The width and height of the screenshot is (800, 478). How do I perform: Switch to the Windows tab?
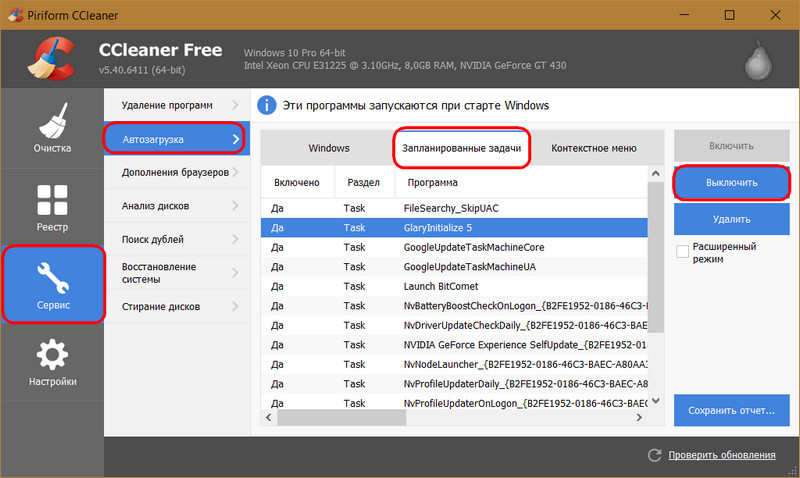[x=328, y=148]
